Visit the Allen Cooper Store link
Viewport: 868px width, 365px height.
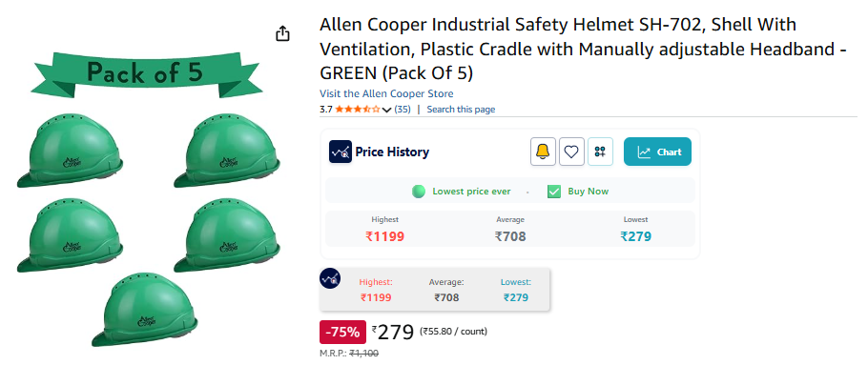click(x=386, y=93)
